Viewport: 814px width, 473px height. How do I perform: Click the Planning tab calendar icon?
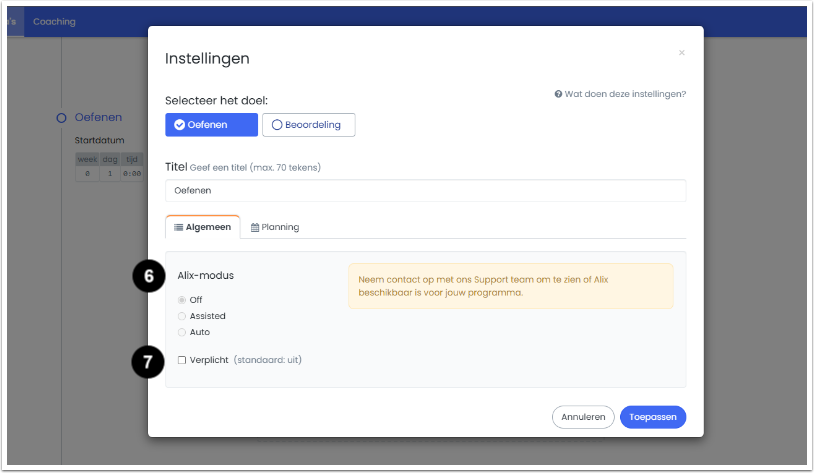pos(255,227)
